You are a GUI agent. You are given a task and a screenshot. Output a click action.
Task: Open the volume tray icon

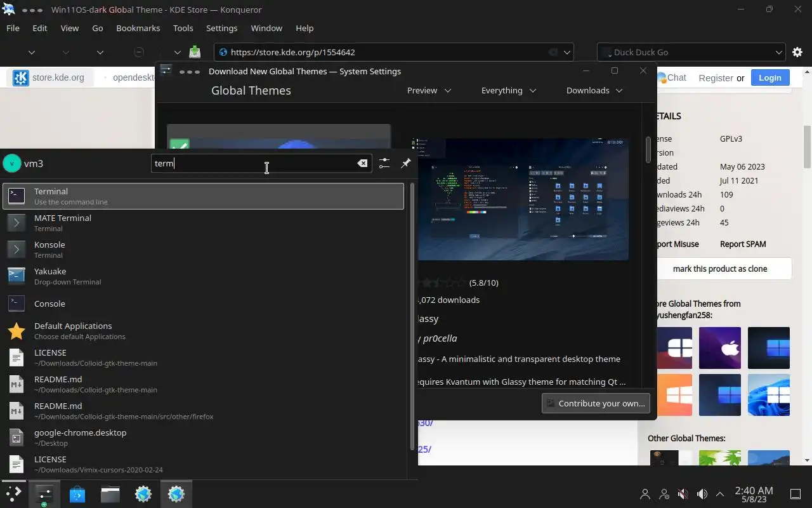coord(702,494)
